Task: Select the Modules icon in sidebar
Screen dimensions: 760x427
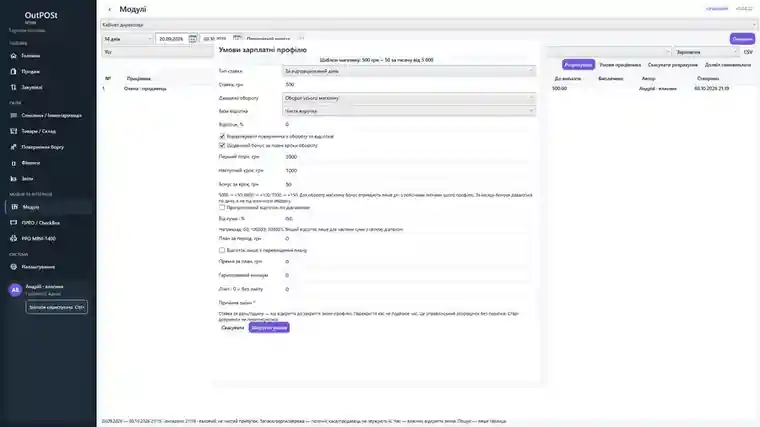Action: pyautogui.click(x=15, y=207)
